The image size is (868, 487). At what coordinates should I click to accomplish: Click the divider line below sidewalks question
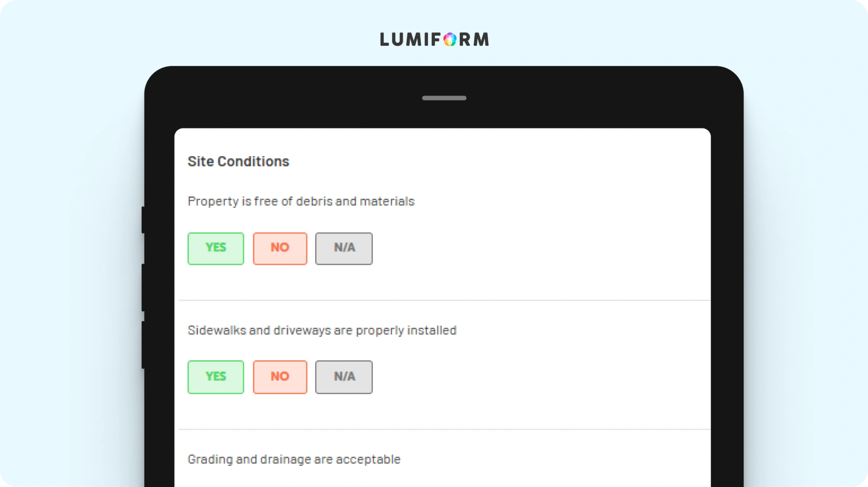pyautogui.click(x=445, y=429)
